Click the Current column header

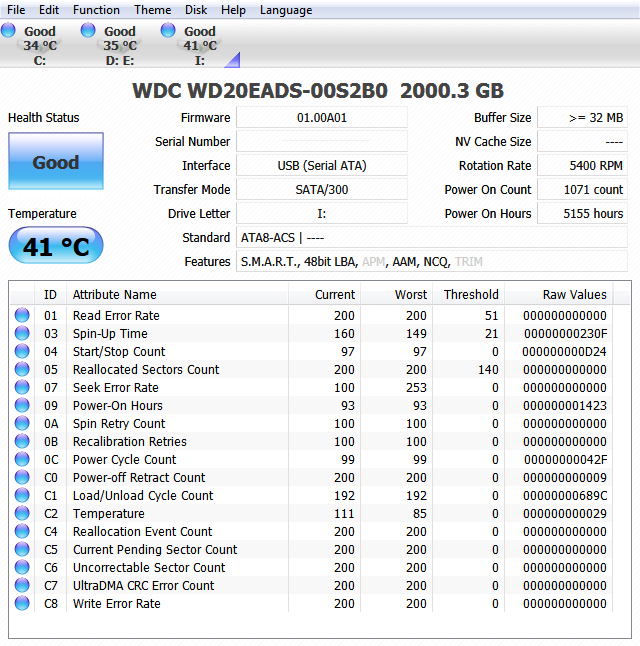(x=324, y=295)
